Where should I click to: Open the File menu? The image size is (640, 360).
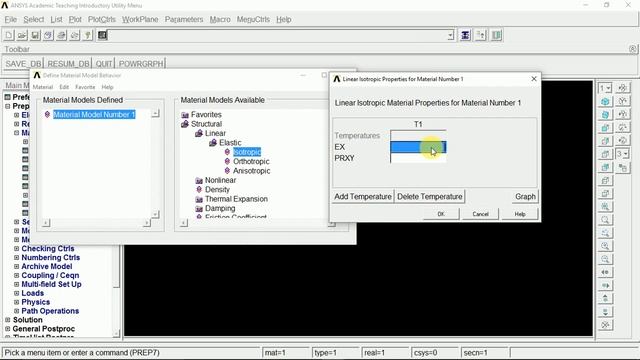(x=11, y=19)
